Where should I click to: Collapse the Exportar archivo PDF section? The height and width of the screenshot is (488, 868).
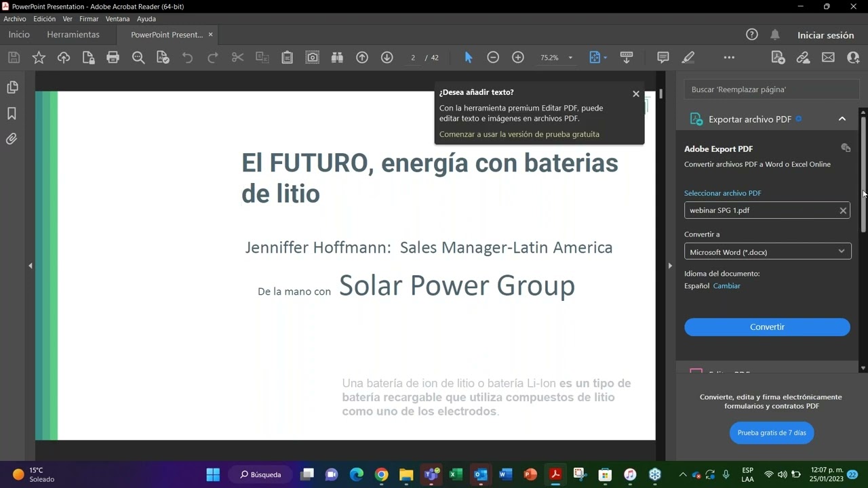(x=842, y=119)
